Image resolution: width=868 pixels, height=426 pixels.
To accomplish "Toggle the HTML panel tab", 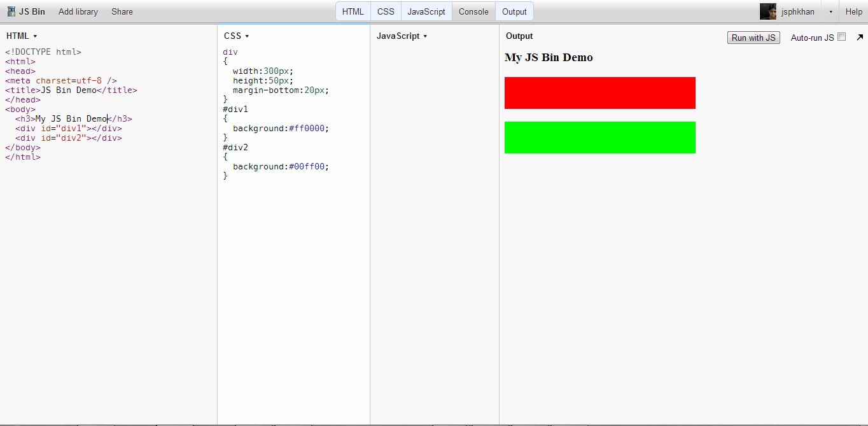I will click(x=353, y=11).
